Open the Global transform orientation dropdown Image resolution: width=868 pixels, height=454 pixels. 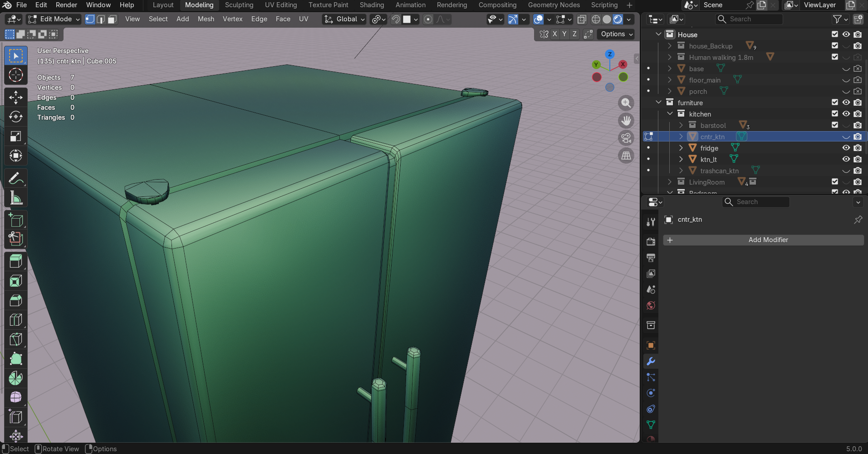point(344,19)
